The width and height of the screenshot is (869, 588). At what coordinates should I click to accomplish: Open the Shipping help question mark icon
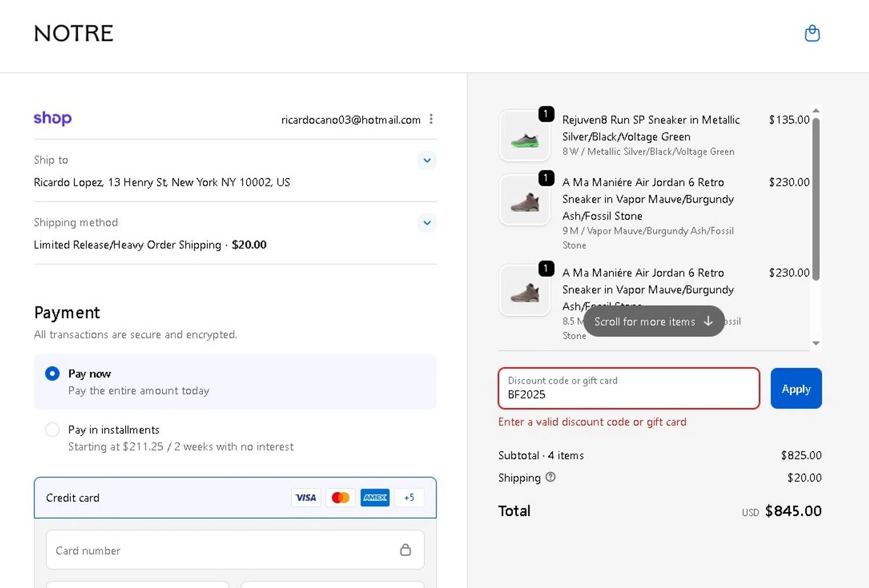point(550,477)
